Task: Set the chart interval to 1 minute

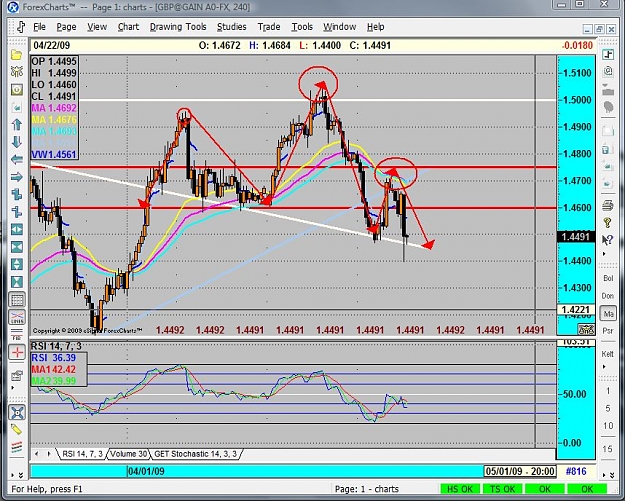Action: click(x=608, y=391)
